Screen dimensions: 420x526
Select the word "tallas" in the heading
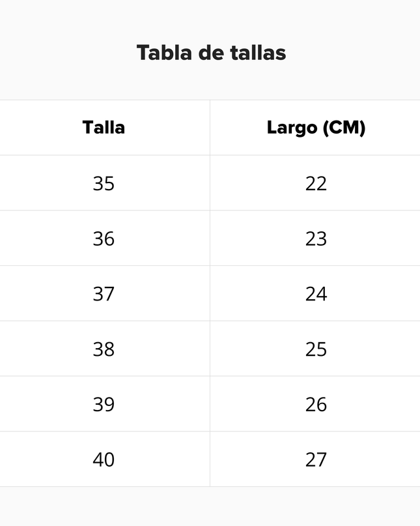point(258,53)
